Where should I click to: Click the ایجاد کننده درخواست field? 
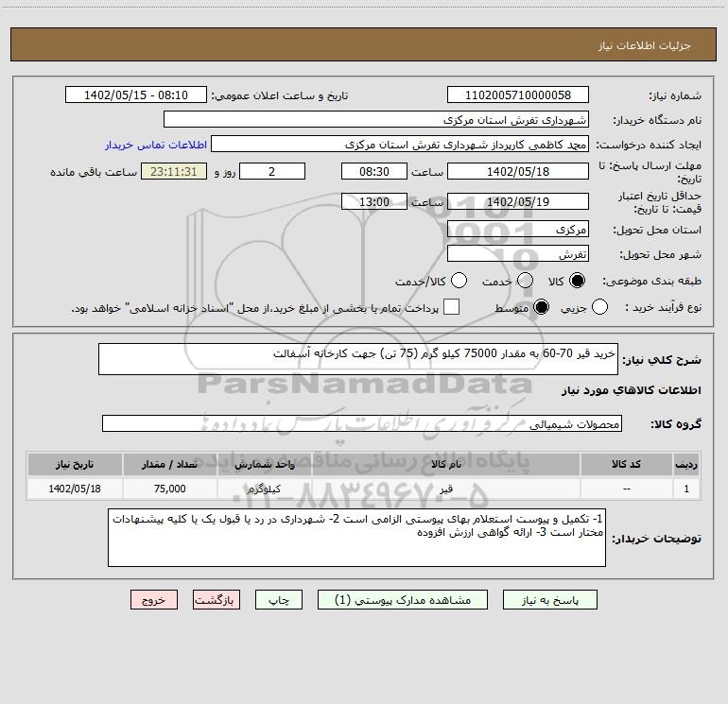pyautogui.click(x=400, y=145)
